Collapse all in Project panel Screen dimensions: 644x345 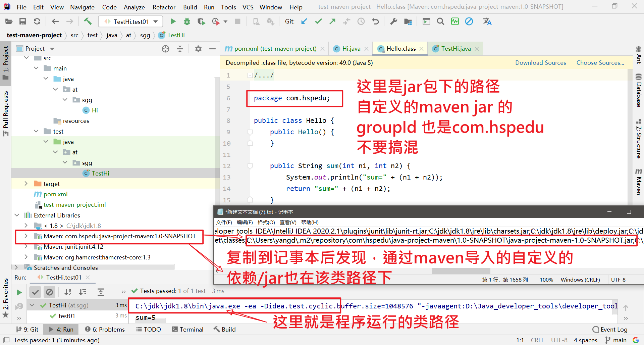(x=180, y=49)
